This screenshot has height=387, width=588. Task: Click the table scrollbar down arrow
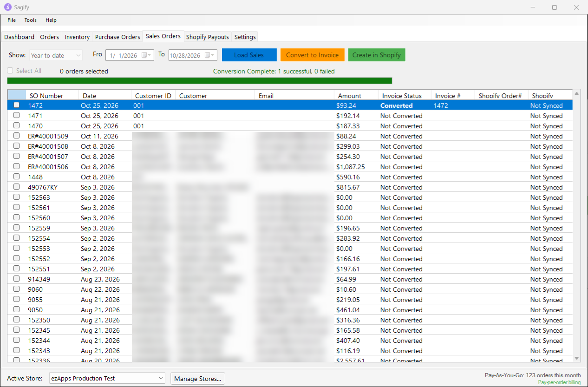tap(577, 358)
